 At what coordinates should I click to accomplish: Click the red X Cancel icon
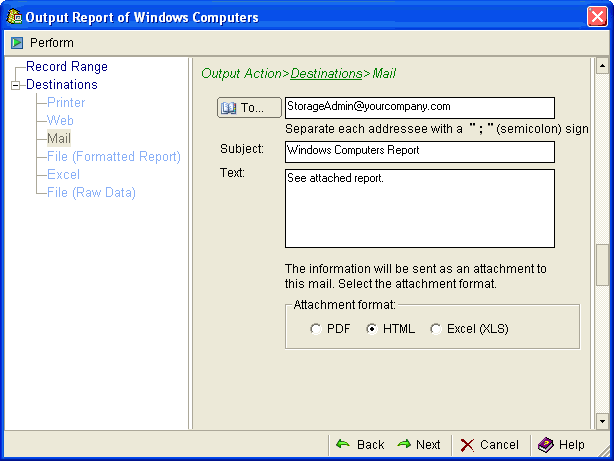[467, 445]
